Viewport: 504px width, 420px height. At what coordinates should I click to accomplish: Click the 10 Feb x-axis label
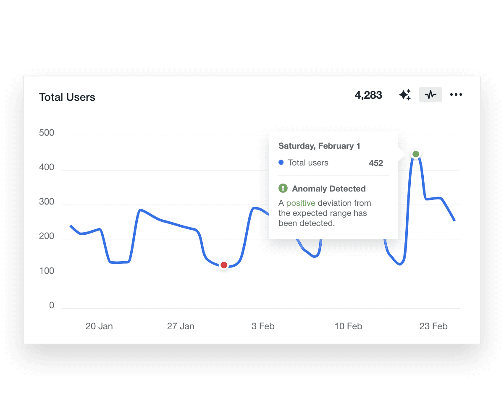click(348, 326)
